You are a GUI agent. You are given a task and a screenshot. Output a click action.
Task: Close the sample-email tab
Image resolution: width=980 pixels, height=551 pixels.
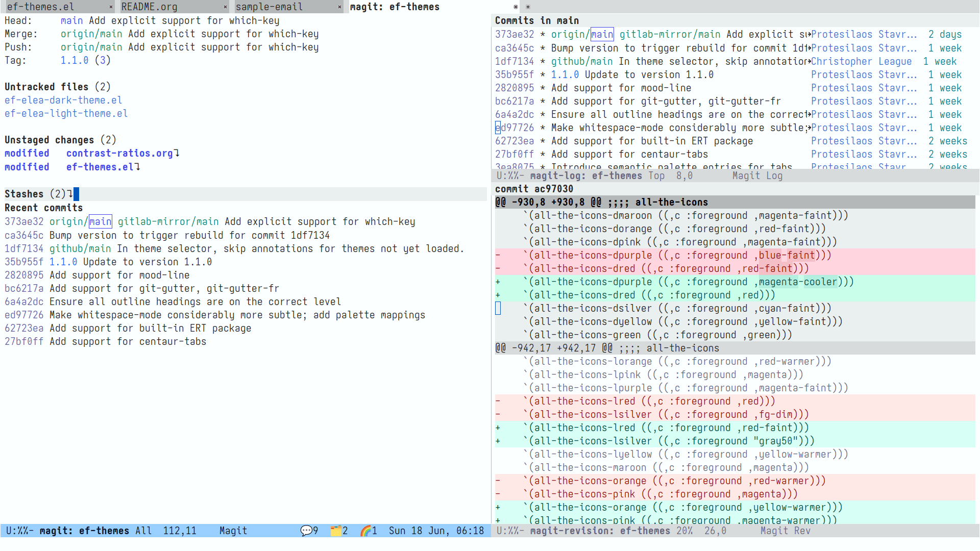339,7
